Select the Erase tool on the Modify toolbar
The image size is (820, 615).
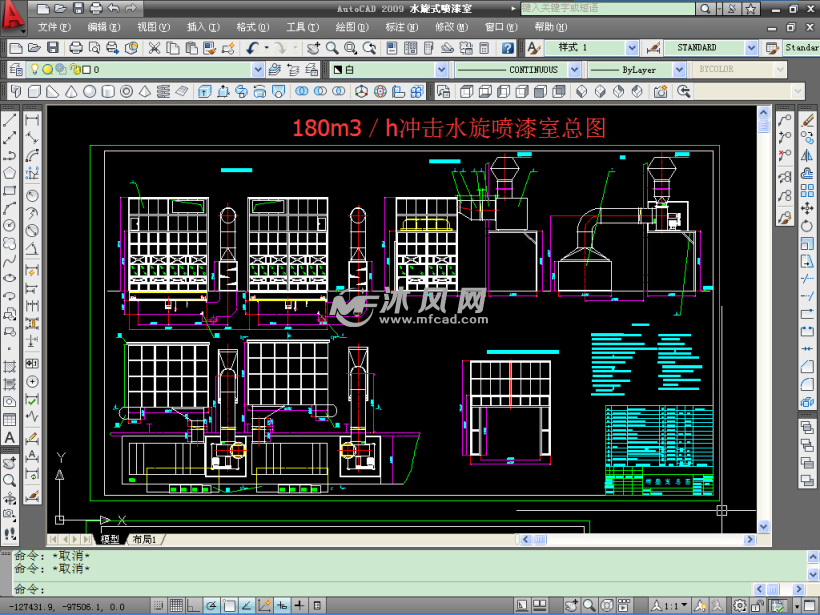(x=808, y=121)
